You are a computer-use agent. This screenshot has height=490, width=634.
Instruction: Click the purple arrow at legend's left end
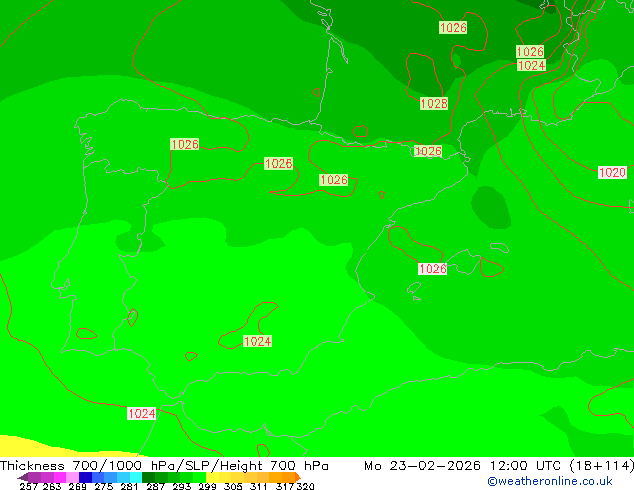23,477
